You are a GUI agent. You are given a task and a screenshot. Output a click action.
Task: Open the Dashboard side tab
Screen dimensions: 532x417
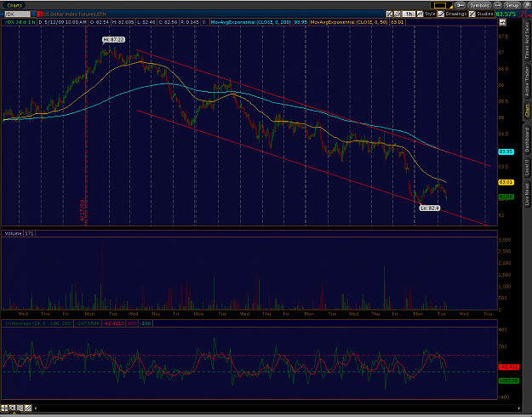point(527,140)
